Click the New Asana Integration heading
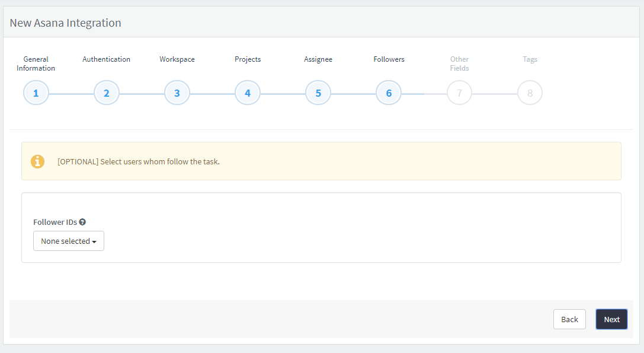The height and width of the screenshot is (353, 644). point(65,23)
